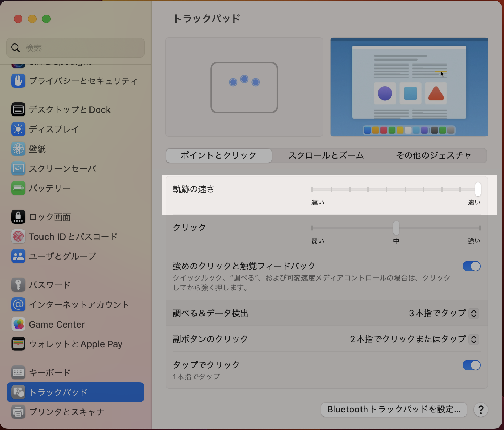
Task: Select the ディスプレイ sun icon
Action: coord(18,129)
